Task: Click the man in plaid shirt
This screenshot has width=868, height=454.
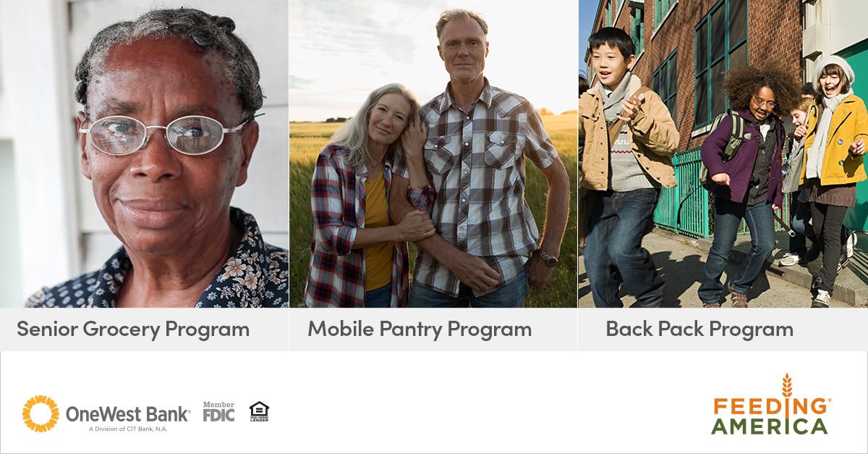Action: pyautogui.click(x=481, y=159)
